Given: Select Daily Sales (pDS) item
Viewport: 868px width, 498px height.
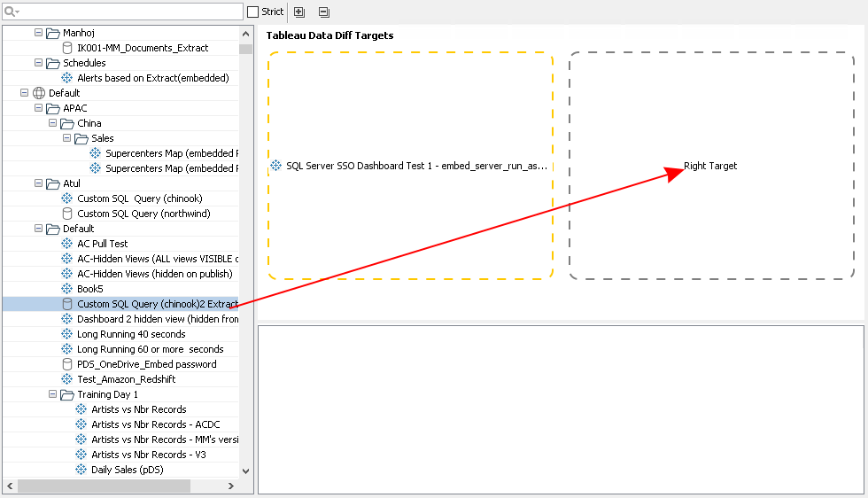Looking at the screenshot, I should 128,469.
